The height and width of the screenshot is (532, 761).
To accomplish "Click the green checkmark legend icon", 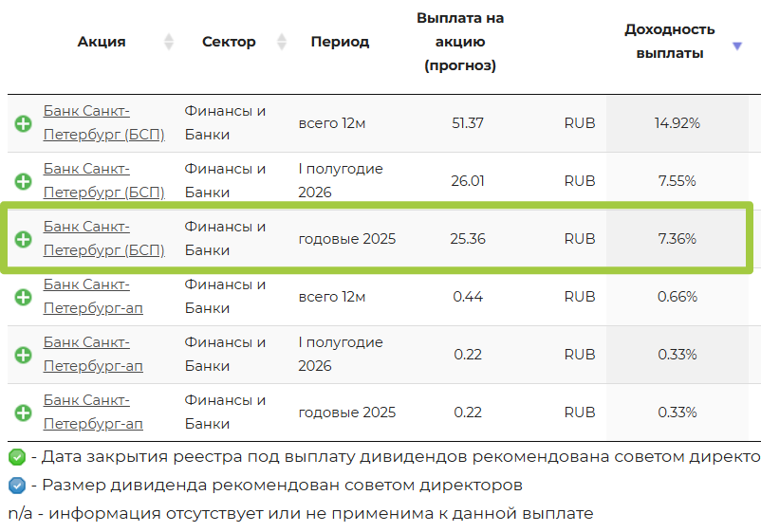I will pyautogui.click(x=16, y=457).
